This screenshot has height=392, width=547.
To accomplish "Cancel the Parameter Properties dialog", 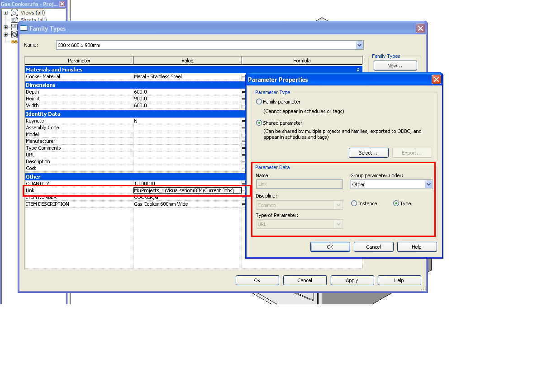I will coord(373,247).
